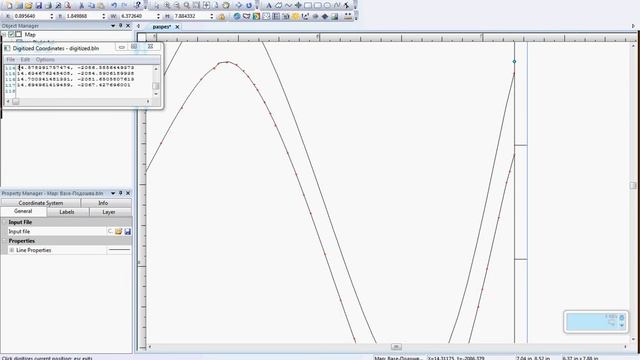Screen dimensions: 640x360
Task: Select the Ellipse drawing tool
Action: (x=327, y=5)
